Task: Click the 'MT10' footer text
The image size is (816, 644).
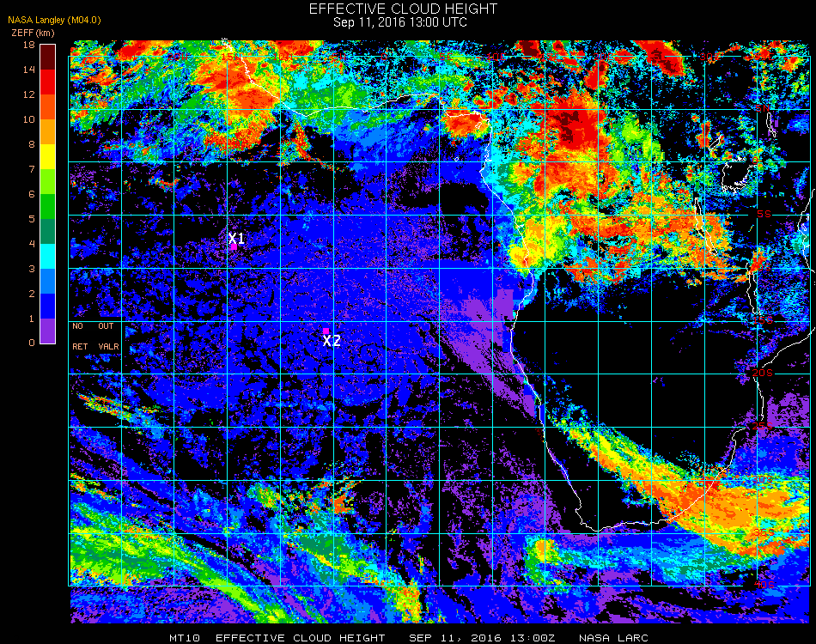Action: pos(185,638)
